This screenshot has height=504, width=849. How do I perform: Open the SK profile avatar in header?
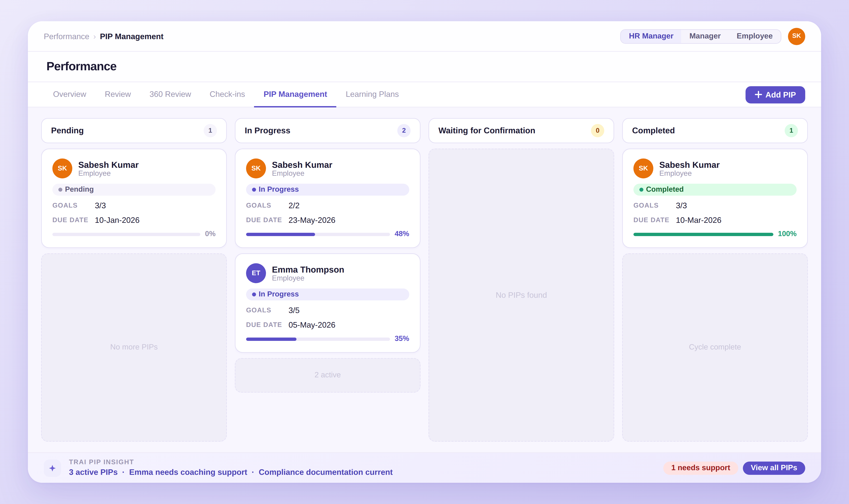[796, 36]
